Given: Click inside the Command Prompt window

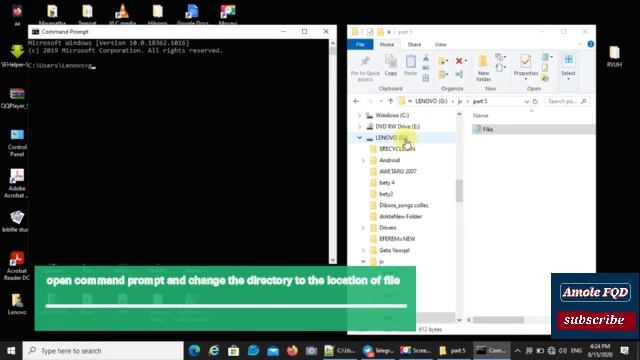Looking at the screenshot, I should click(x=178, y=151).
